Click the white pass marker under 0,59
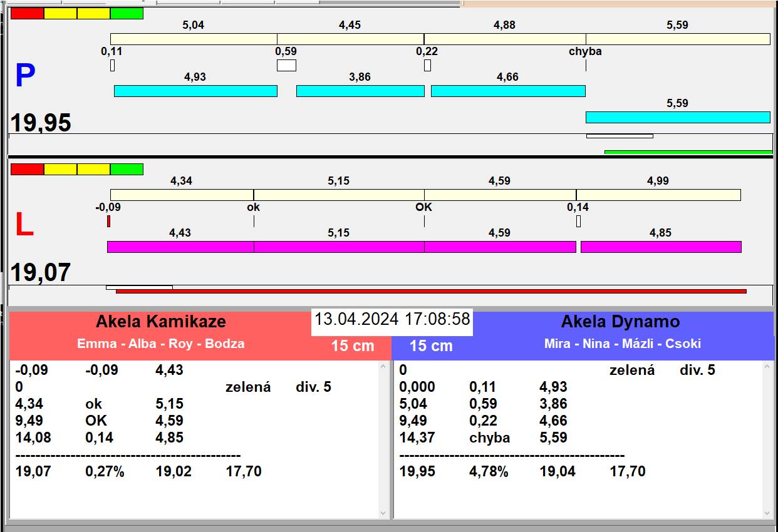The width and height of the screenshot is (778, 532). 287,65
